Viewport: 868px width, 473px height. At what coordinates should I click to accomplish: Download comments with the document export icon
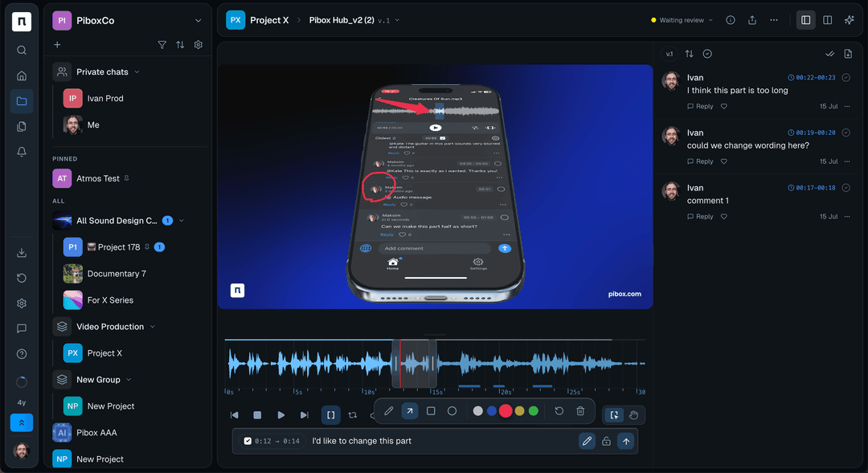[848, 54]
